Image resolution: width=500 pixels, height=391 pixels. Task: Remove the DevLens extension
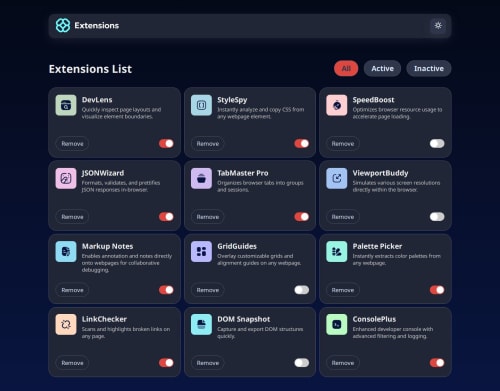72,144
